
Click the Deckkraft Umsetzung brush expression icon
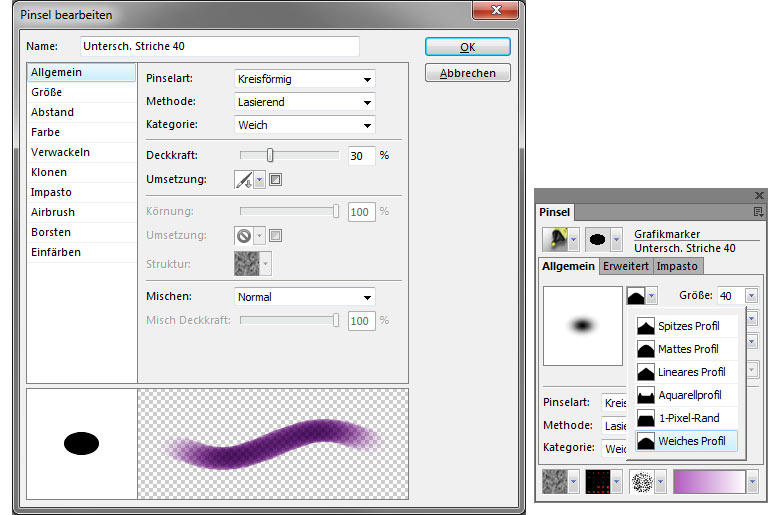point(244,180)
